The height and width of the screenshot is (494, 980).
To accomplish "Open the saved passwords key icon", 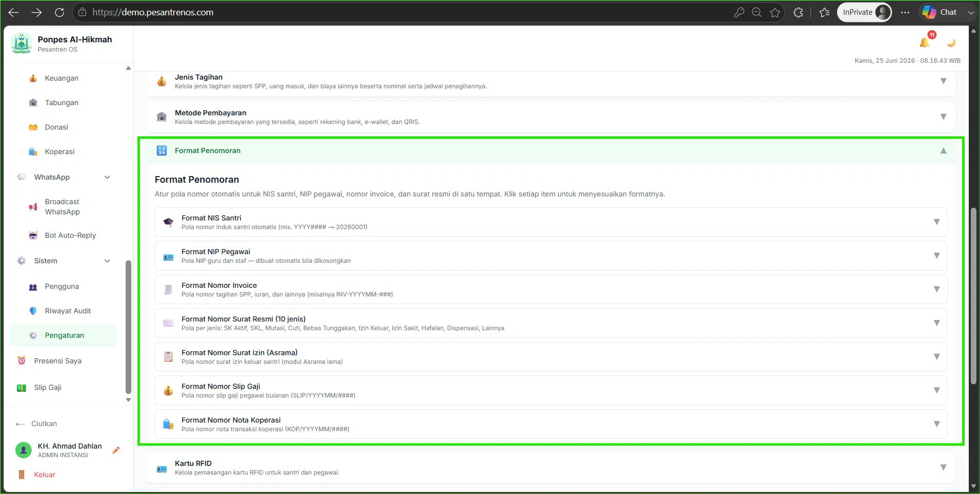I will point(739,12).
